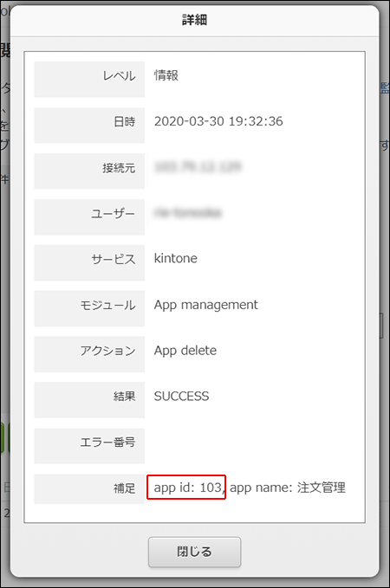Select the 詳細 dialog title text
390x588 pixels.
click(x=194, y=20)
